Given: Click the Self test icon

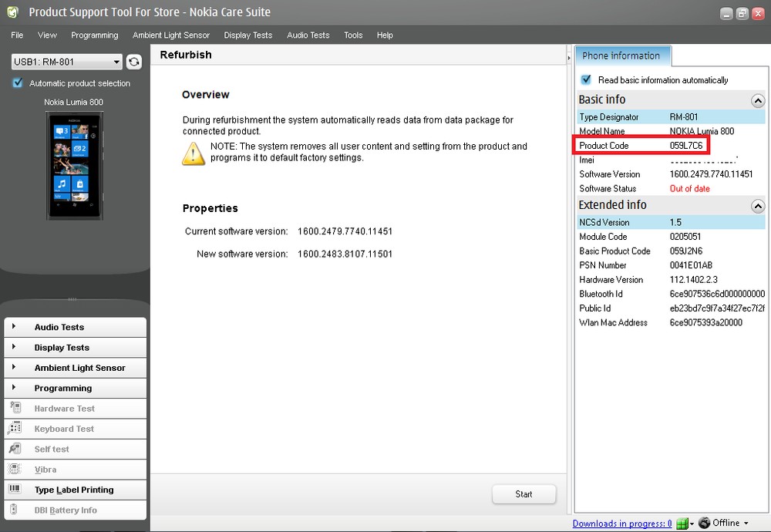Looking at the screenshot, I should point(15,449).
